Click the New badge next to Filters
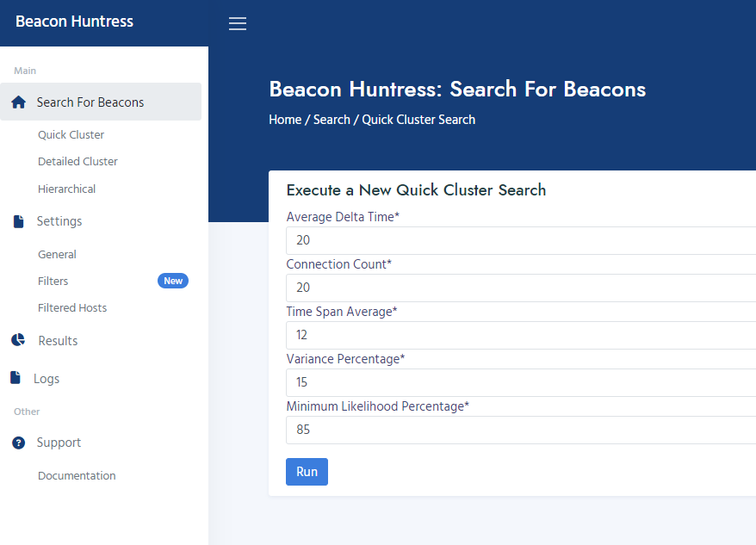The height and width of the screenshot is (545, 756). coord(172,281)
